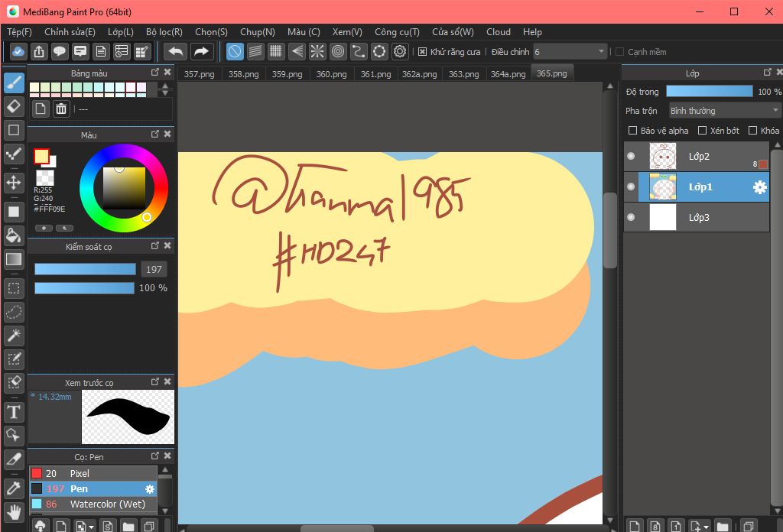
Task: Enable curve snap guide
Action: (x=359, y=51)
